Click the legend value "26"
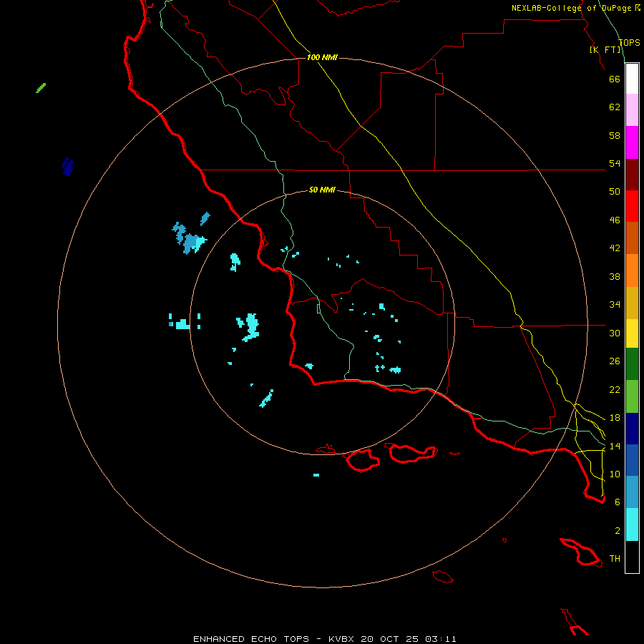This screenshot has width=644, height=644. 615,361
